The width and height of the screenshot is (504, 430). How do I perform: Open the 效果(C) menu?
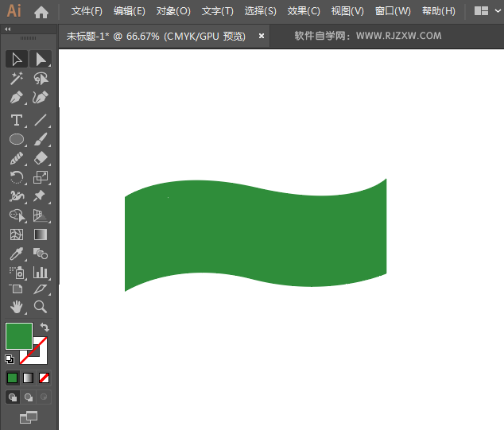tap(304, 11)
